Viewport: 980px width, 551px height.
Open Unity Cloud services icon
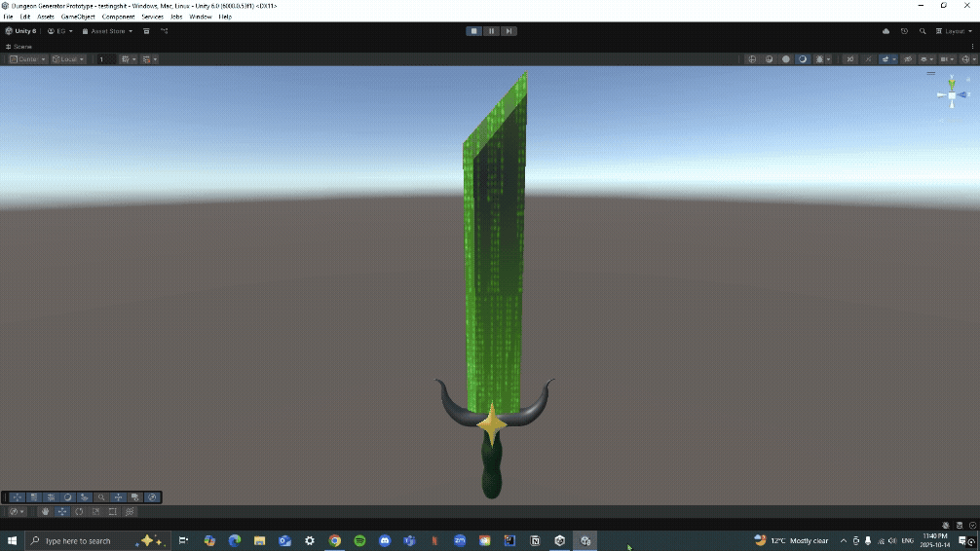886,31
